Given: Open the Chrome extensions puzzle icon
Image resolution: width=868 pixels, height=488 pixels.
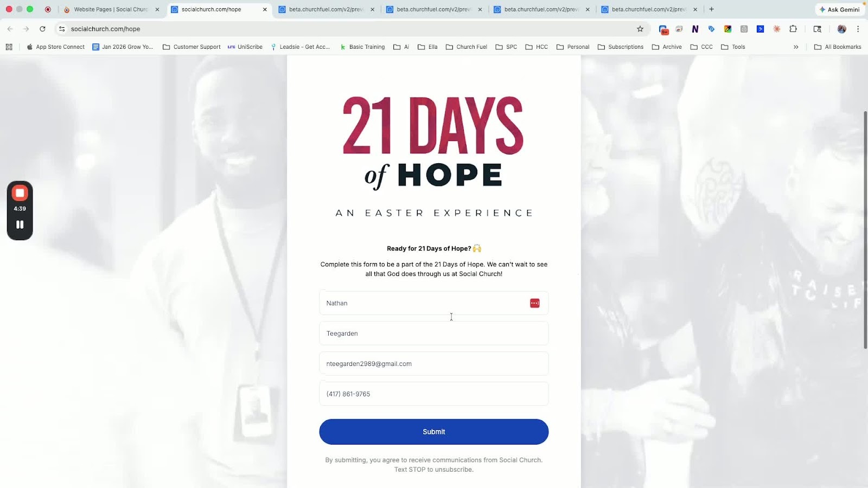Looking at the screenshot, I should point(793,29).
